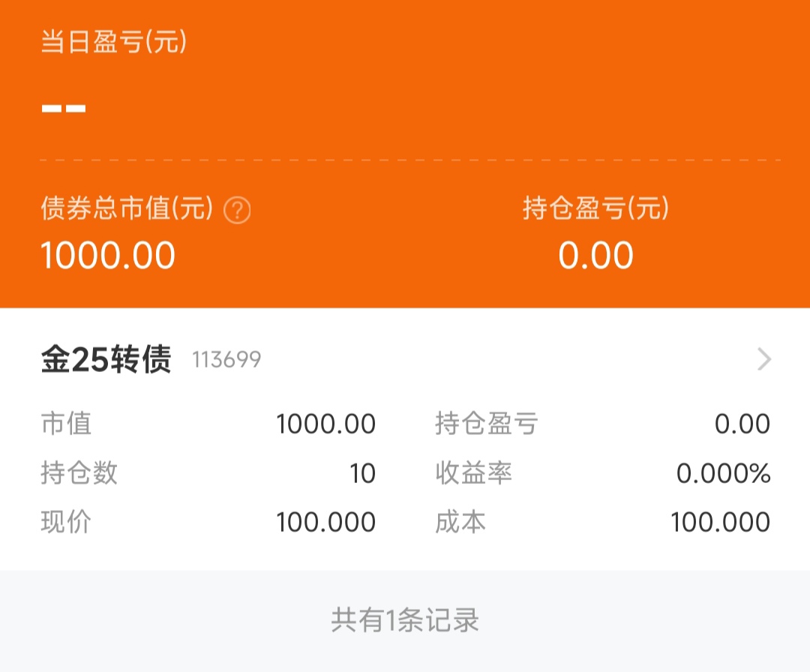810x672 pixels.
Task: Tap the 当日盈亏 dashes placeholder value
Action: click(x=64, y=109)
